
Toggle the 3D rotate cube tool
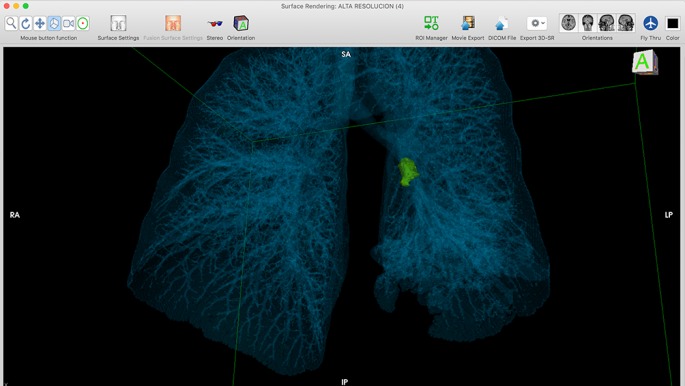point(54,23)
